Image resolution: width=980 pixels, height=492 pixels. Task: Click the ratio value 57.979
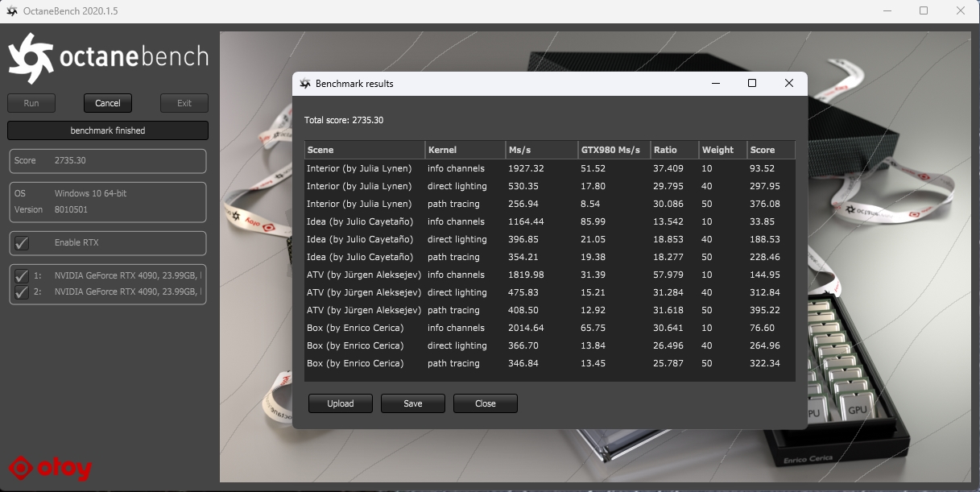pyautogui.click(x=668, y=275)
